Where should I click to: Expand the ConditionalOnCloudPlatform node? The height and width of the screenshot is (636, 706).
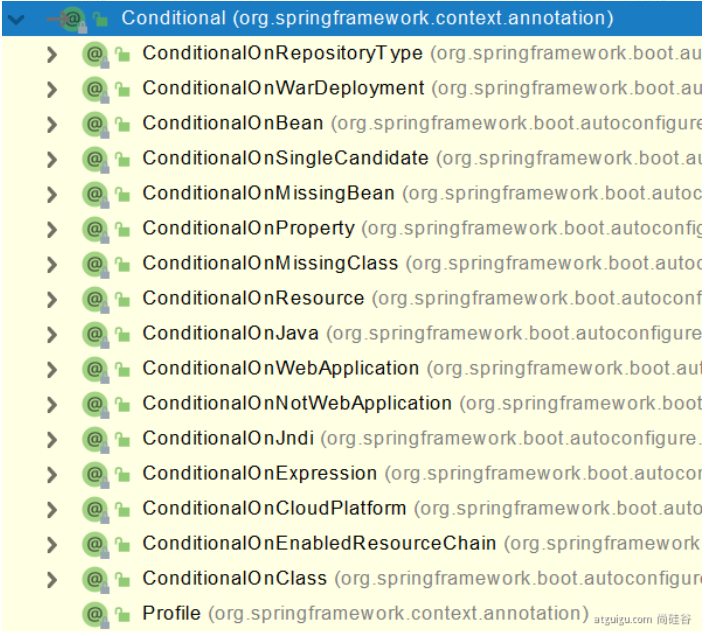click(x=52, y=510)
